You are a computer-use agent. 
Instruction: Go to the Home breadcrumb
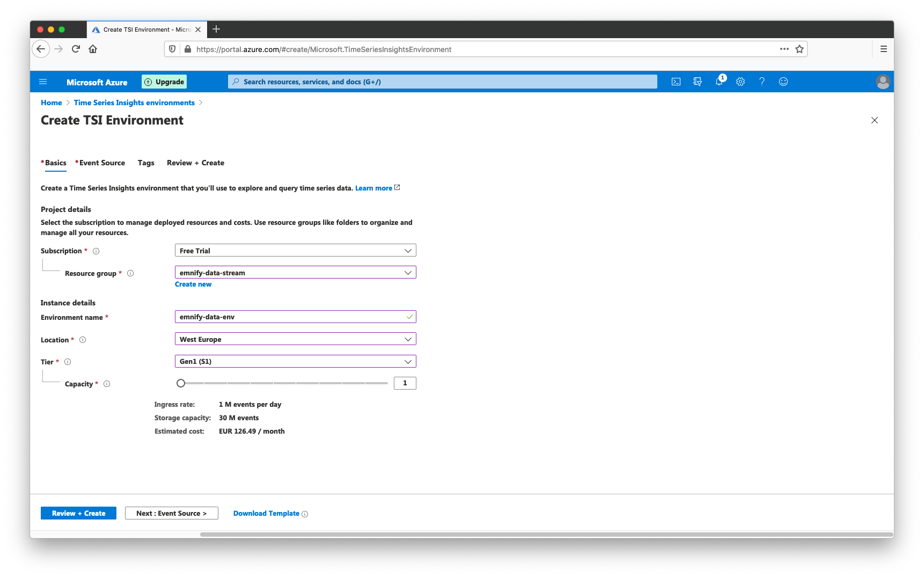pyautogui.click(x=52, y=103)
